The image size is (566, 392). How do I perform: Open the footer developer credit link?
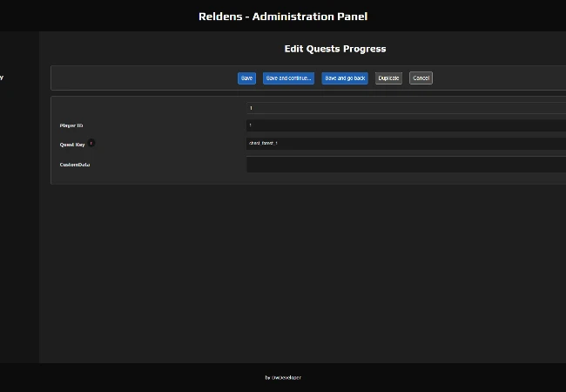coord(283,377)
